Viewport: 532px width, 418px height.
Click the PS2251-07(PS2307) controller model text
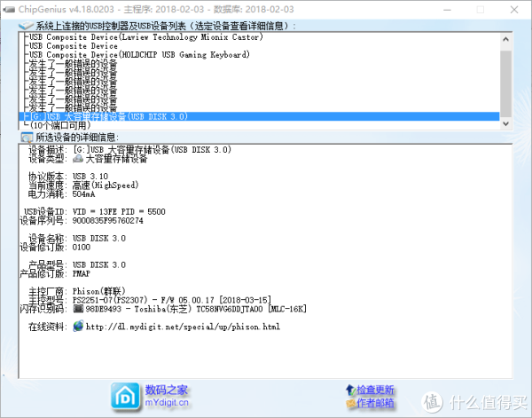pyautogui.click(x=110, y=300)
